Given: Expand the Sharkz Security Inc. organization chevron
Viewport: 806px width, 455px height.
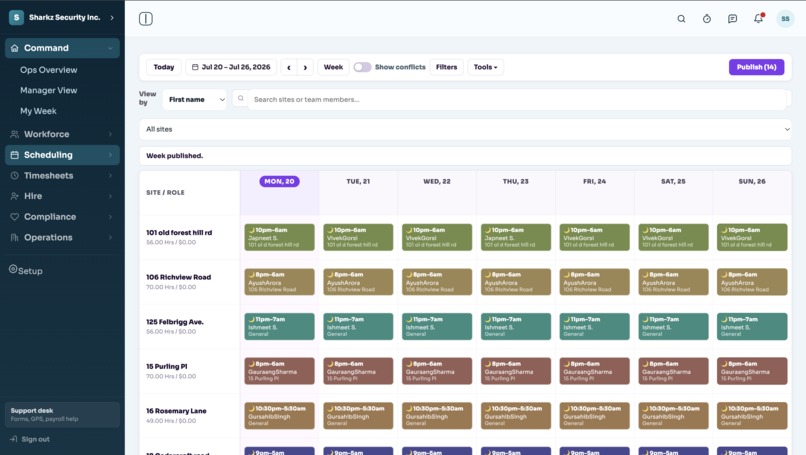Looking at the screenshot, I should pyautogui.click(x=112, y=17).
